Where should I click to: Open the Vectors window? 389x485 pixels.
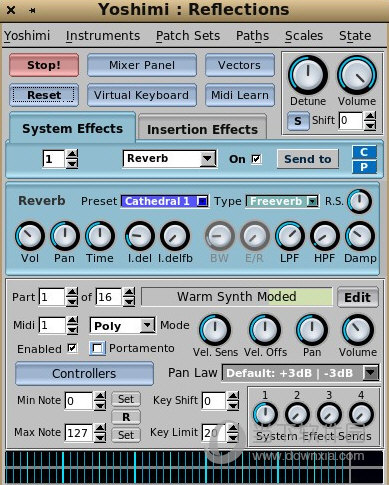coord(240,65)
